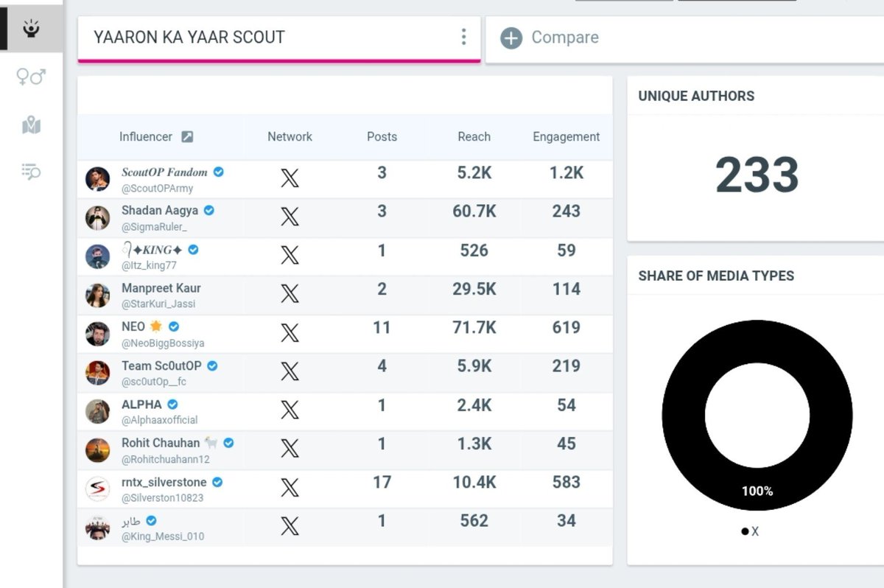This screenshot has height=588, width=884.
Task: Click rntx_silverstone avatar
Action: 97,489
